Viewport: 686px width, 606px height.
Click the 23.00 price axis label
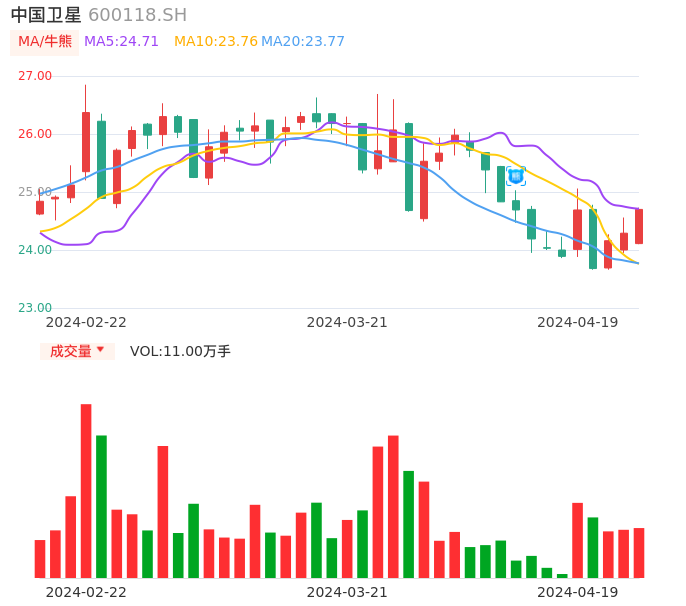(35, 308)
